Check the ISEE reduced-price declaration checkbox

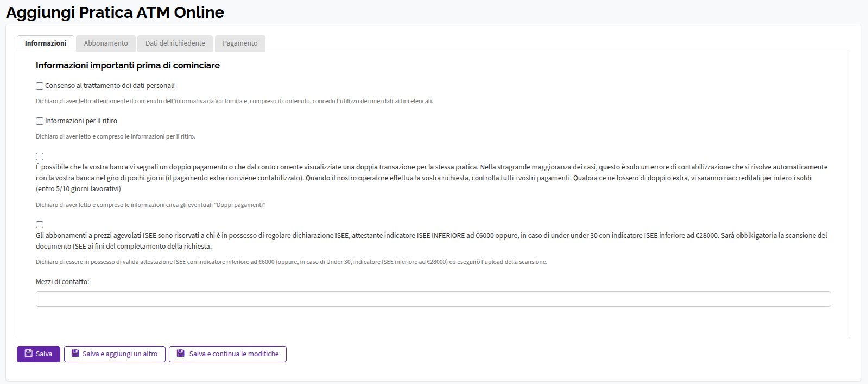(40, 225)
